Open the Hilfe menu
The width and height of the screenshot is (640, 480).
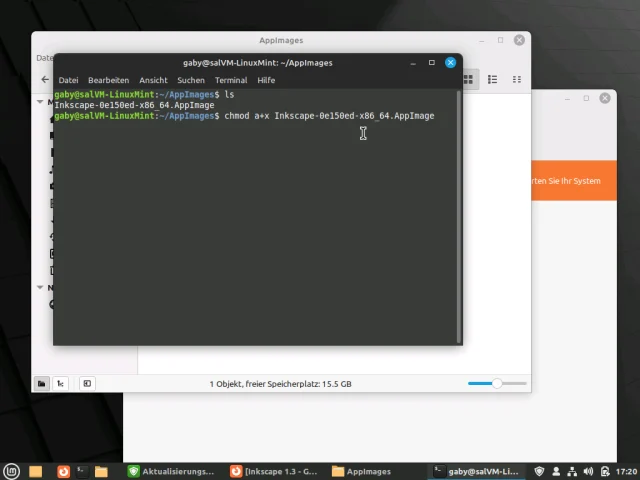coord(266,80)
